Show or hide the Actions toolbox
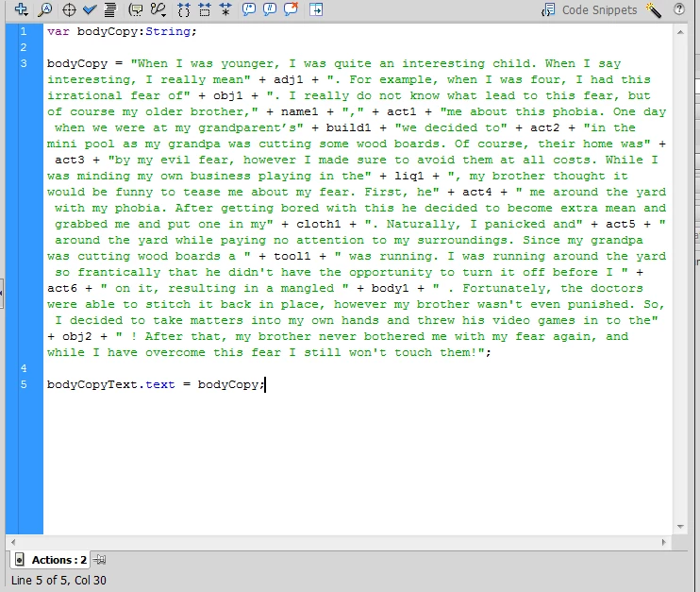 coord(316,9)
